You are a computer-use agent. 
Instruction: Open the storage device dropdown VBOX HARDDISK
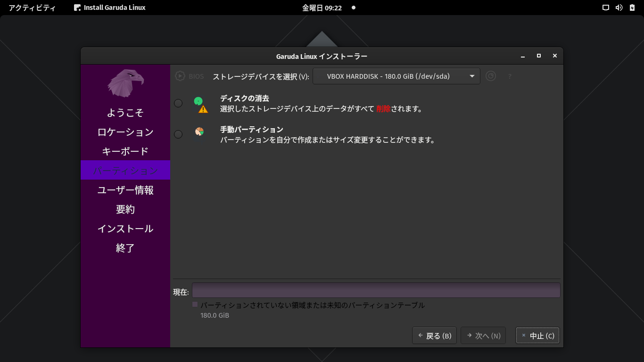396,76
